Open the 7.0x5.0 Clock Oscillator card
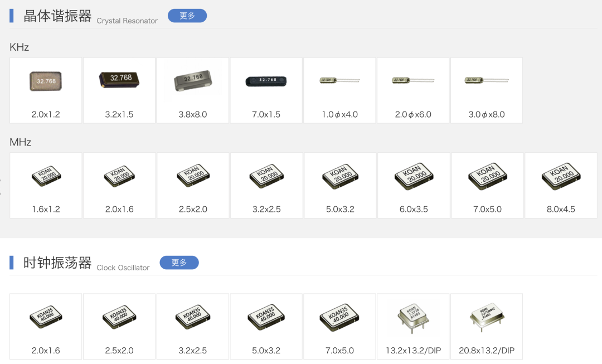Viewport: 602px width, 364px height. [340, 326]
